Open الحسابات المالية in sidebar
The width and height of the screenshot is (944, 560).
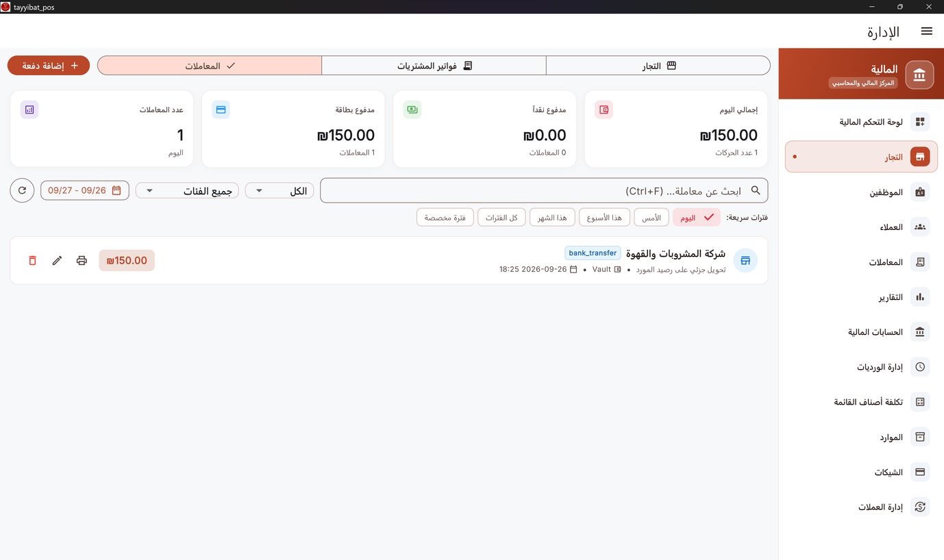pyautogui.click(x=861, y=332)
